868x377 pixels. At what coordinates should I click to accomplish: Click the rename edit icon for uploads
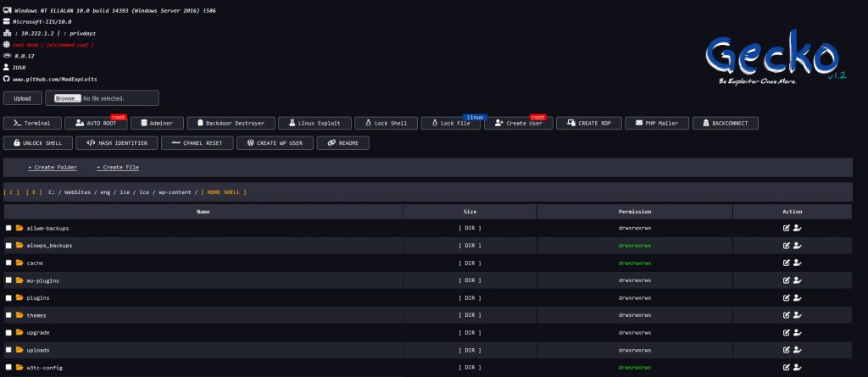(787, 350)
